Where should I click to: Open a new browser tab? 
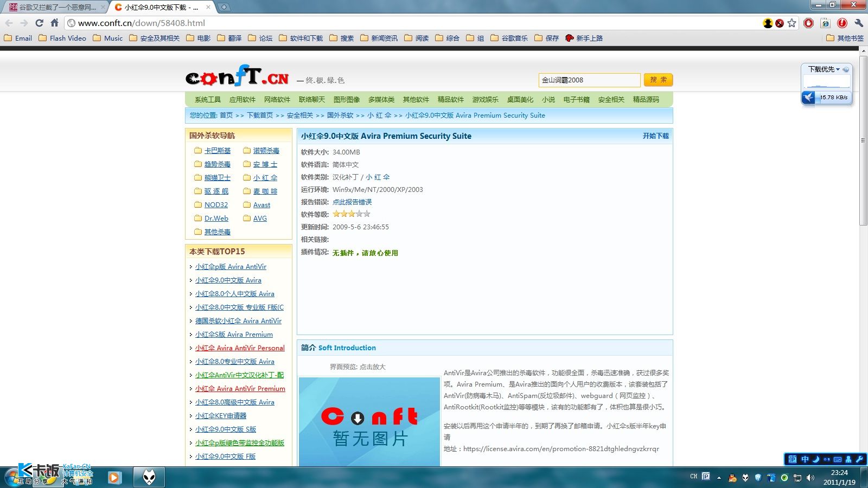224,7
